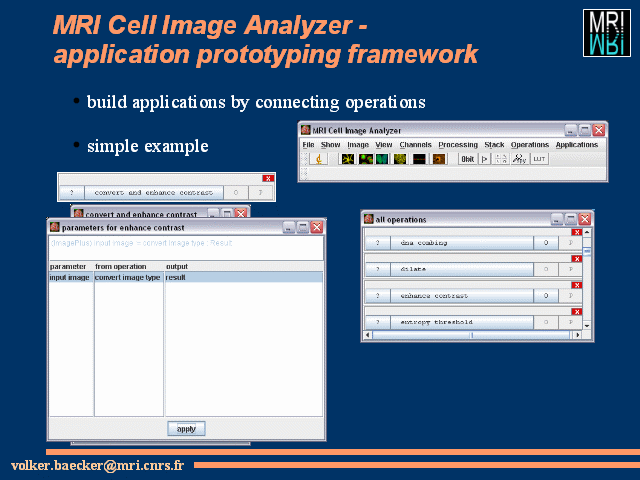Click the ? help button for enhance contrast
640x480 pixels.
point(378,296)
